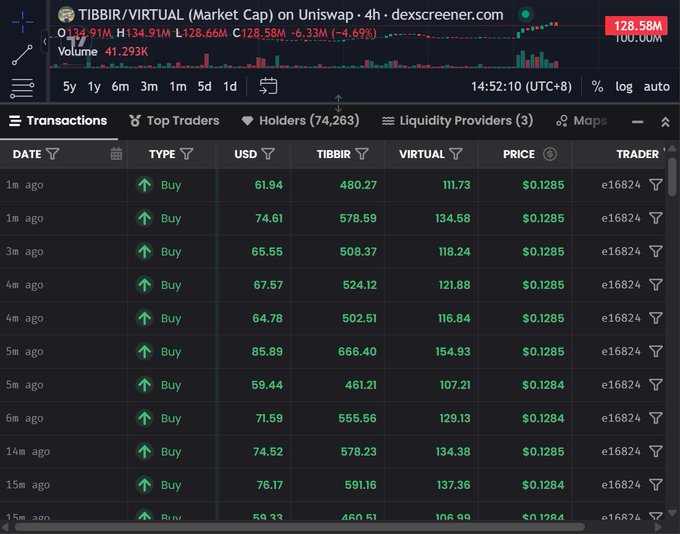
Task: Filter trader e16824 on 61.94 USD row
Action: (x=656, y=185)
